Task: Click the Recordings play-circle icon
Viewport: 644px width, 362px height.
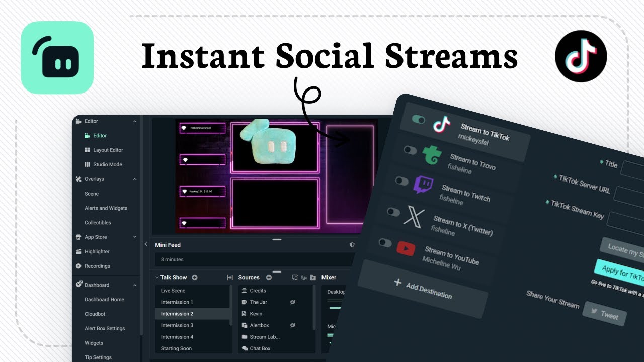Action: click(x=78, y=266)
